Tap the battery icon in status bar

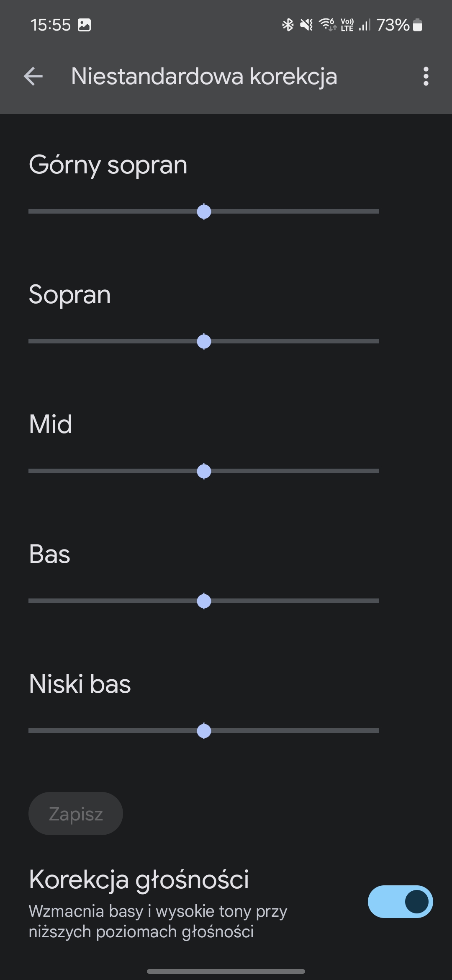(418, 25)
